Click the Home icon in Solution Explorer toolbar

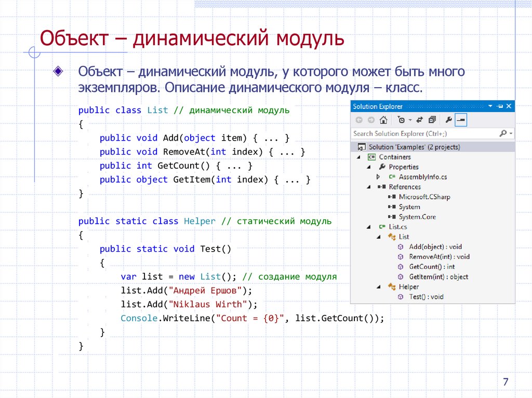pos(382,119)
